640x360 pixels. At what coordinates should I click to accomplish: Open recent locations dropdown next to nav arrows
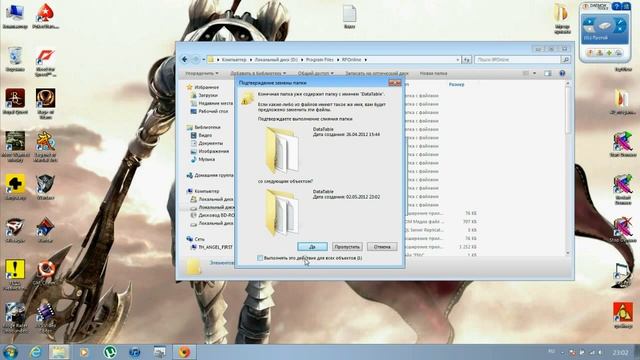[x=203, y=60]
